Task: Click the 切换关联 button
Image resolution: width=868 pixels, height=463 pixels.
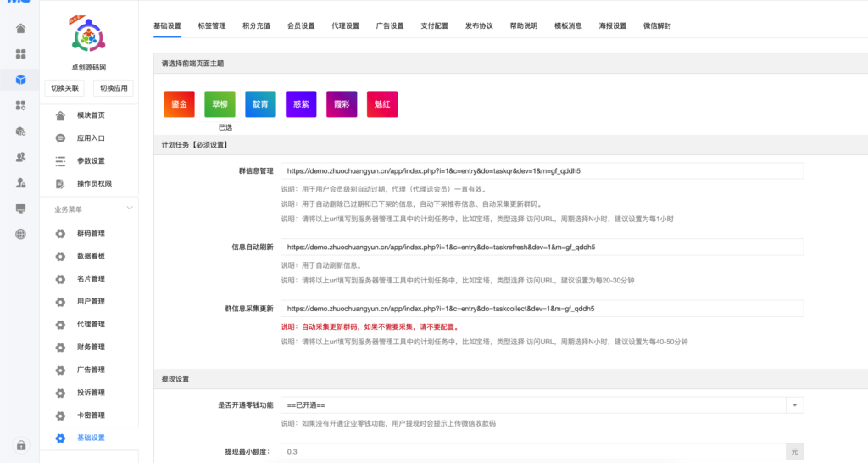Action: pyautogui.click(x=64, y=88)
